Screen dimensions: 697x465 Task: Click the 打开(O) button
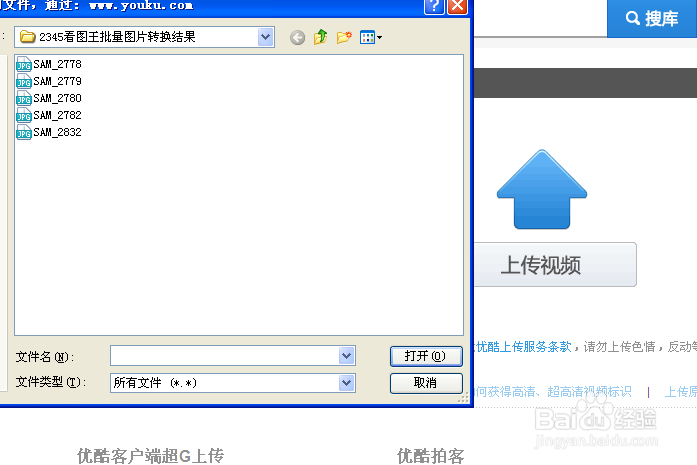(x=426, y=356)
